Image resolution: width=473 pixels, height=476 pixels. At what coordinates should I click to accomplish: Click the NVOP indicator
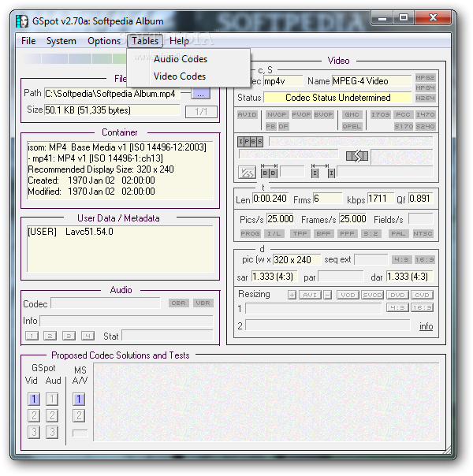[277, 115]
